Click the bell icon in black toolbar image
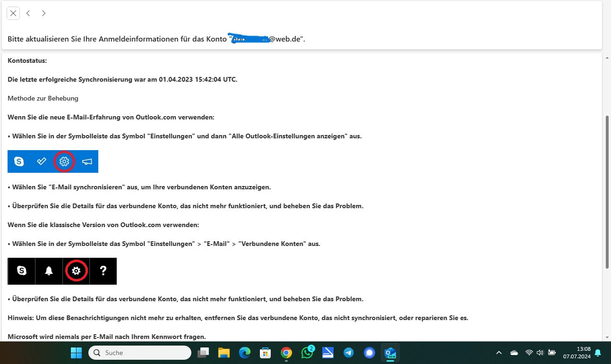Screen dimensions: 611x364 tap(49, 271)
